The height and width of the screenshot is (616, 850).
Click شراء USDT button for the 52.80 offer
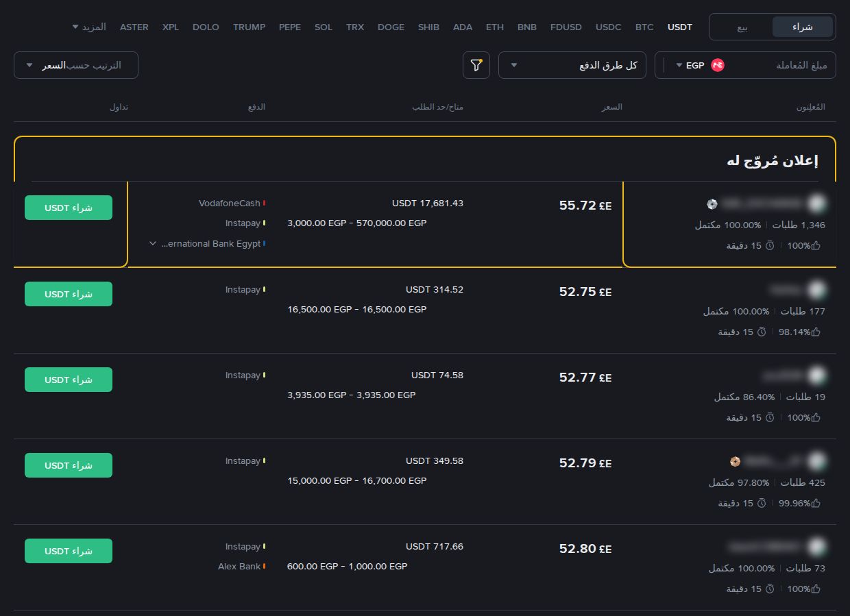tap(69, 551)
